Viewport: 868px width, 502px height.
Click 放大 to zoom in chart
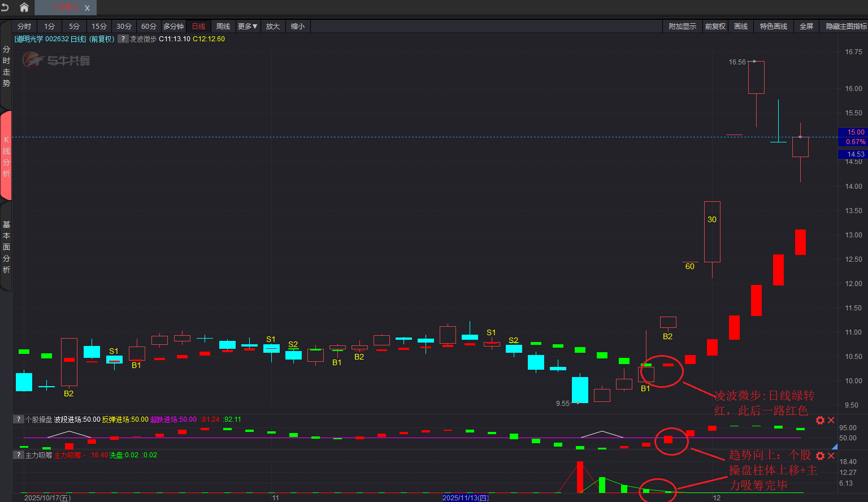pyautogui.click(x=273, y=27)
